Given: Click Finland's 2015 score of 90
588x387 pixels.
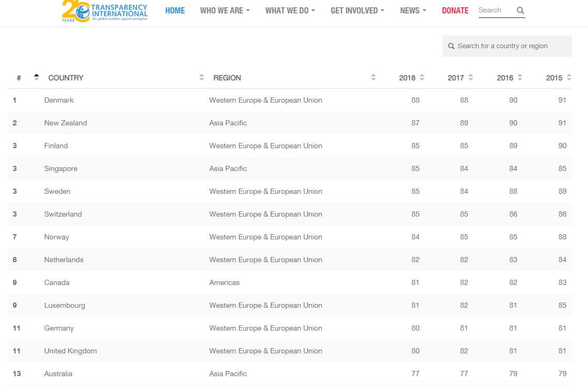Looking at the screenshot, I should (562, 146).
